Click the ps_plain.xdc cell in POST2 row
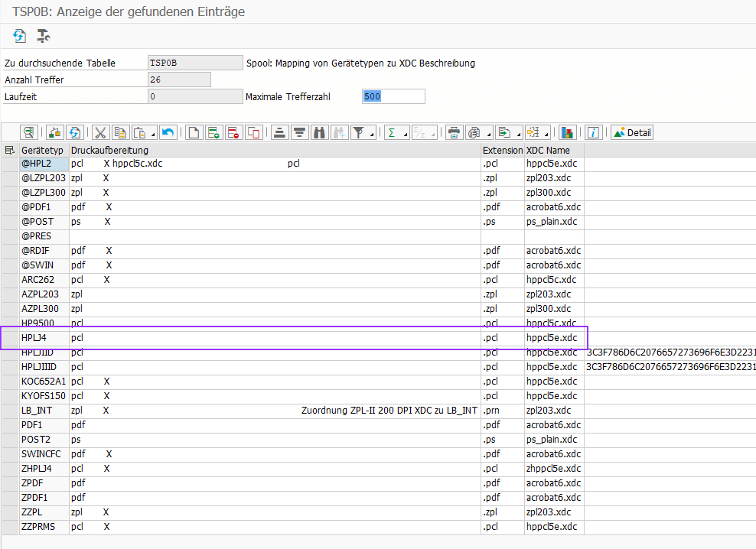This screenshot has height=549, width=756. click(555, 440)
